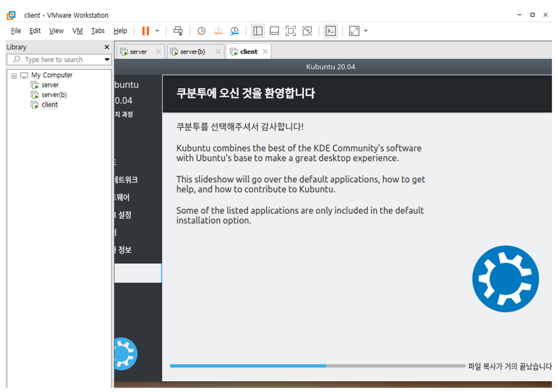Open the power options dropdown arrow next to the pause button

point(157,31)
